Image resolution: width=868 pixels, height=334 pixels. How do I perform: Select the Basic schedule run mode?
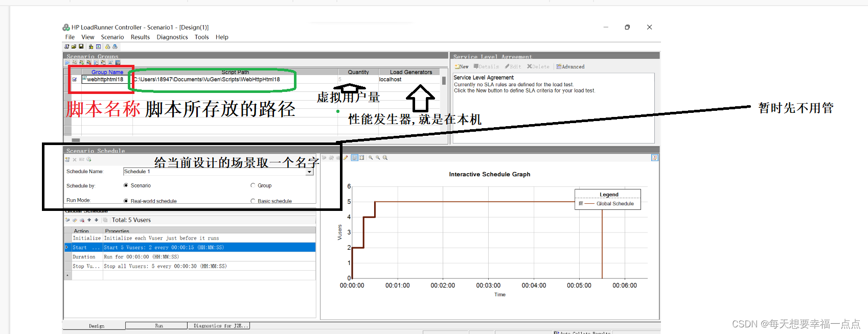coord(253,201)
